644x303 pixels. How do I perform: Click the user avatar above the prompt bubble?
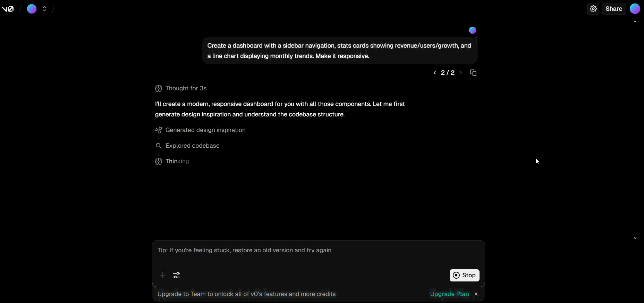pyautogui.click(x=473, y=30)
